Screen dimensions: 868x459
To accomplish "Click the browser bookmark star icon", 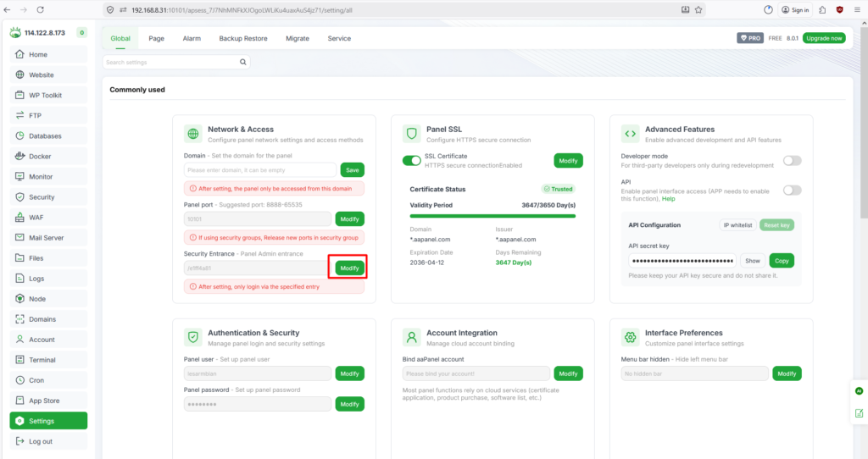I will click(698, 10).
